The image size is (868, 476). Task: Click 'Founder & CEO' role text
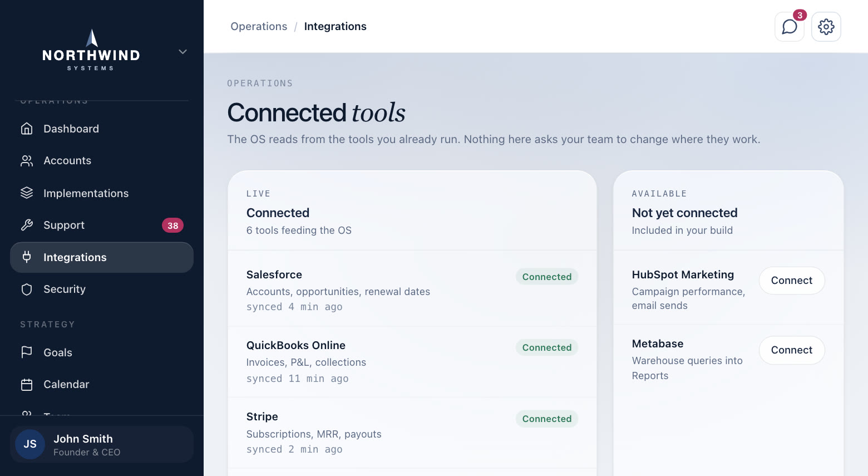[x=87, y=452]
